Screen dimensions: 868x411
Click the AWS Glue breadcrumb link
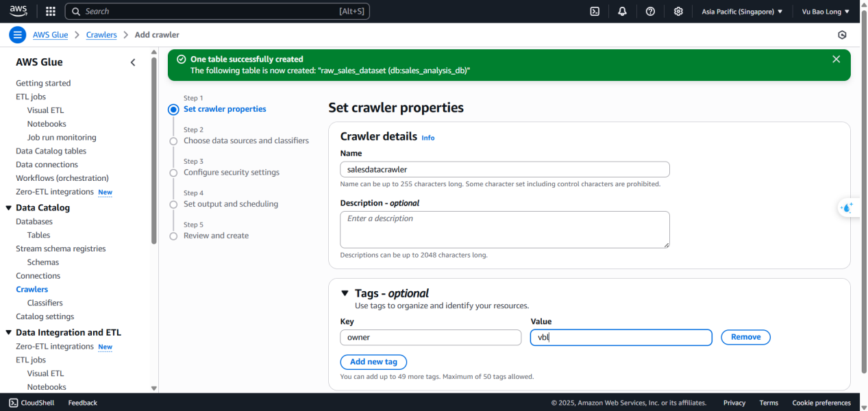click(x=52, y=35)
